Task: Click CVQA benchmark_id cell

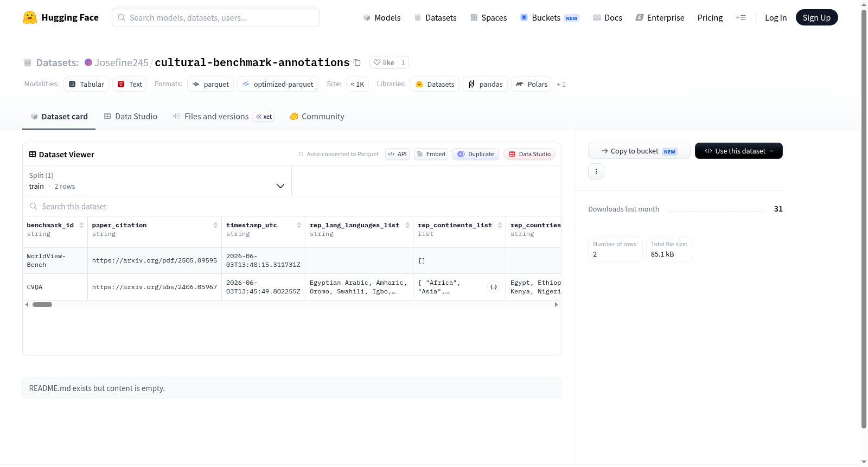Action: click(55, 287)
